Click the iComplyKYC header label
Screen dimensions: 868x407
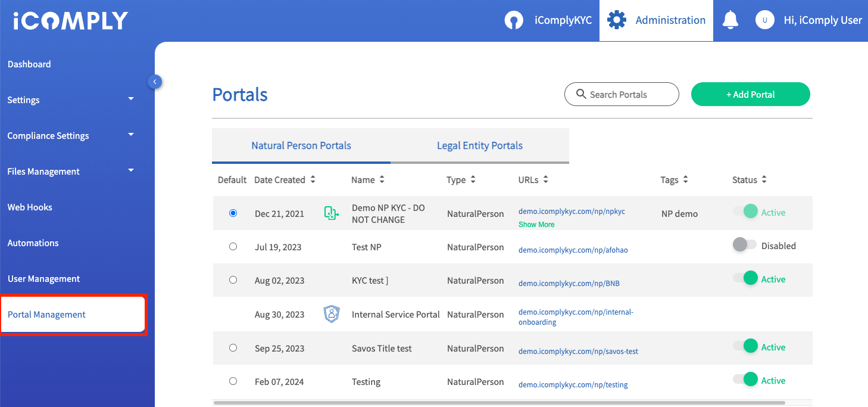563,20
